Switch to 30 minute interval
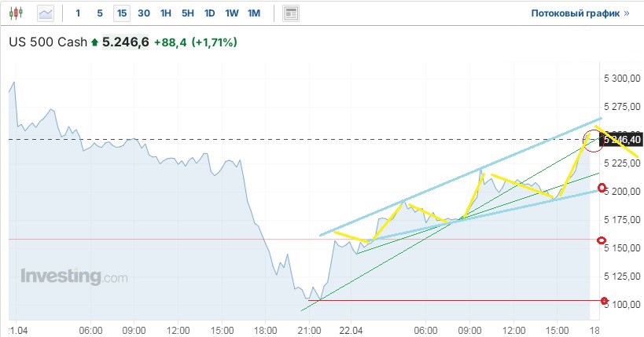The width and height of the screenshot is (644, 337). tap(143, 13)
